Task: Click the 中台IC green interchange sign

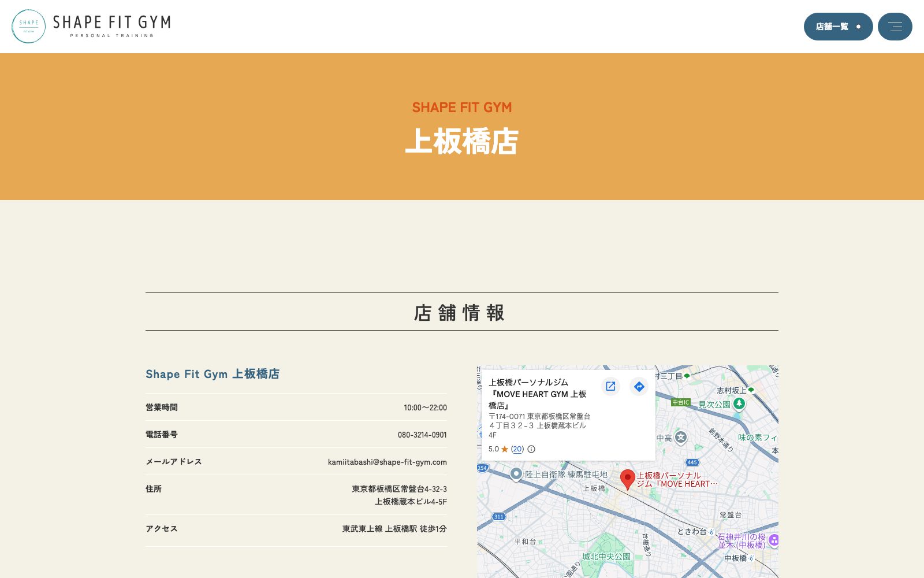Action: (x=681, y=402)
